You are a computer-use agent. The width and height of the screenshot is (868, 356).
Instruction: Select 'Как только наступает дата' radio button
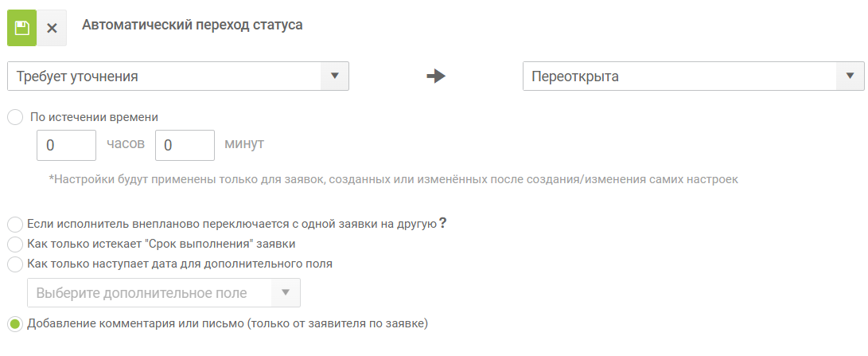coord(15,264)
